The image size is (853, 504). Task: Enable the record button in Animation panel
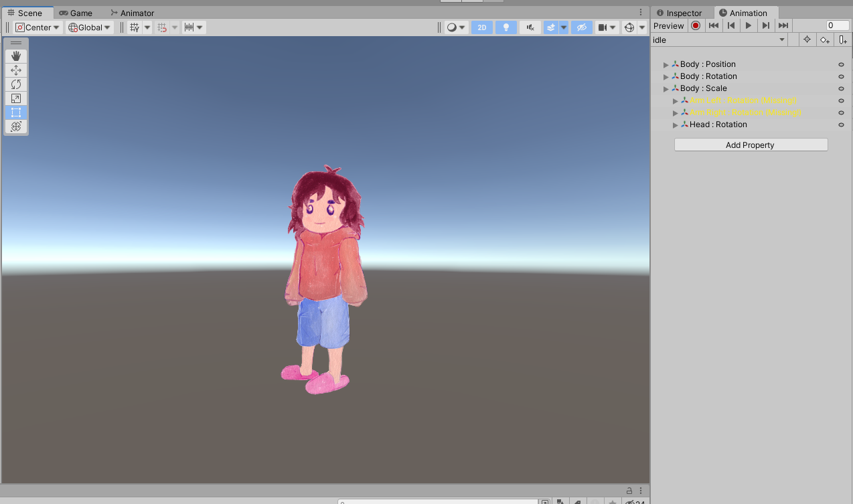tap(695, 25)
